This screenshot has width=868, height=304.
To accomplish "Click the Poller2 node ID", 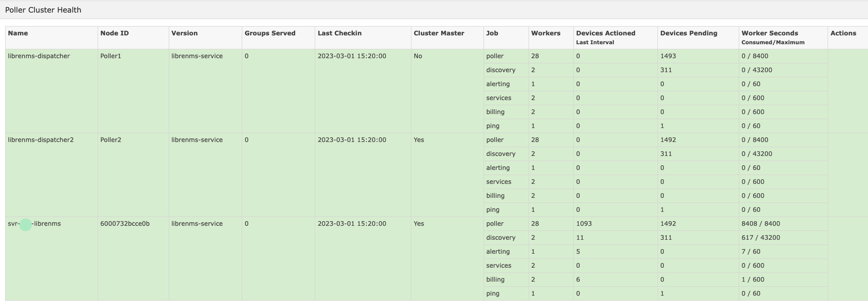I will click(x=111, y=140).
